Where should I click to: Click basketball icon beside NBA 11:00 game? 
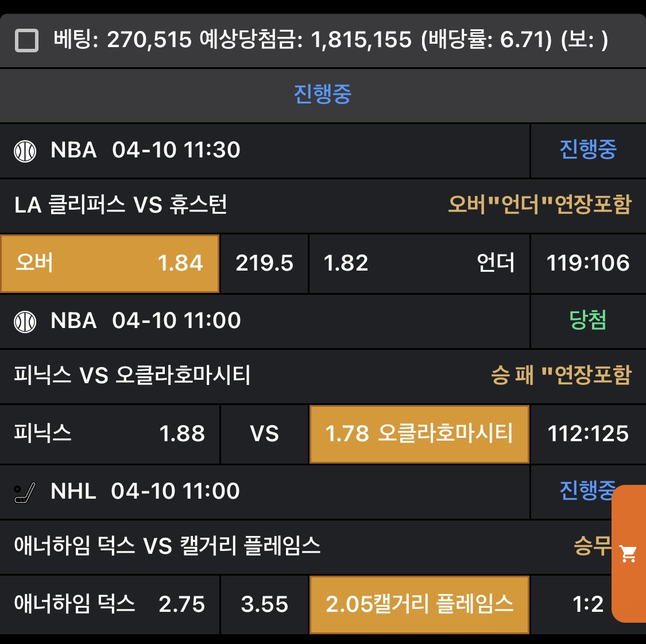[x=25, y=321]
